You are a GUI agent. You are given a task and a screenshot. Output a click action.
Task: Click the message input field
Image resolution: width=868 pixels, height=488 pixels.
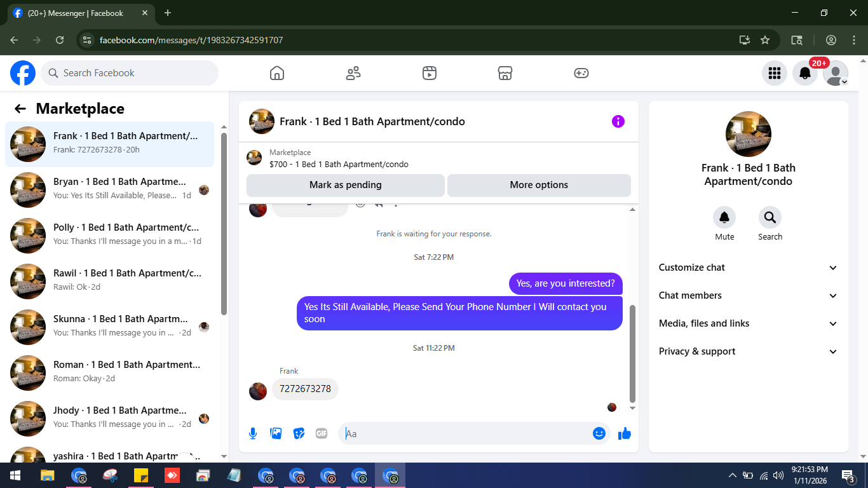click(x=467, y=433)
